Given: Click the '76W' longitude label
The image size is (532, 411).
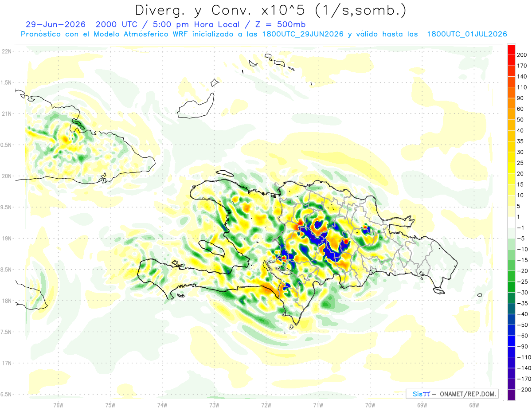Looking at the screenshot, I should [58, 405].
